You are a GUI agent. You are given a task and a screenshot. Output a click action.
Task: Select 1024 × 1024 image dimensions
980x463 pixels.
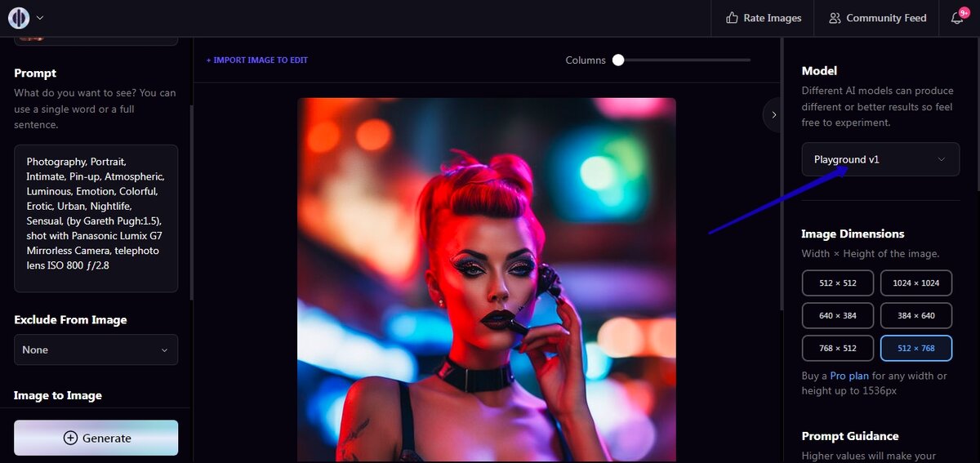916,283
